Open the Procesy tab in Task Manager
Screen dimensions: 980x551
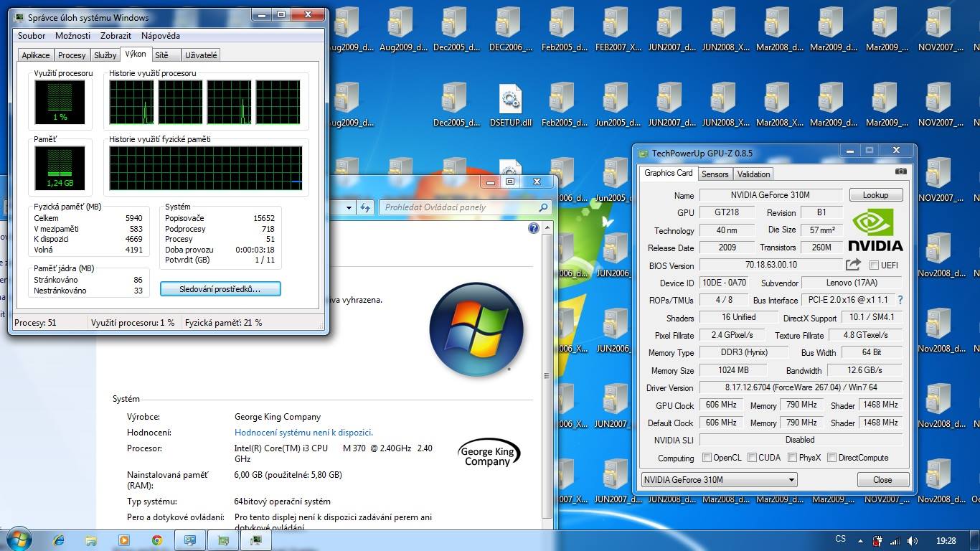pyautogui.click(x=72, y=55)
